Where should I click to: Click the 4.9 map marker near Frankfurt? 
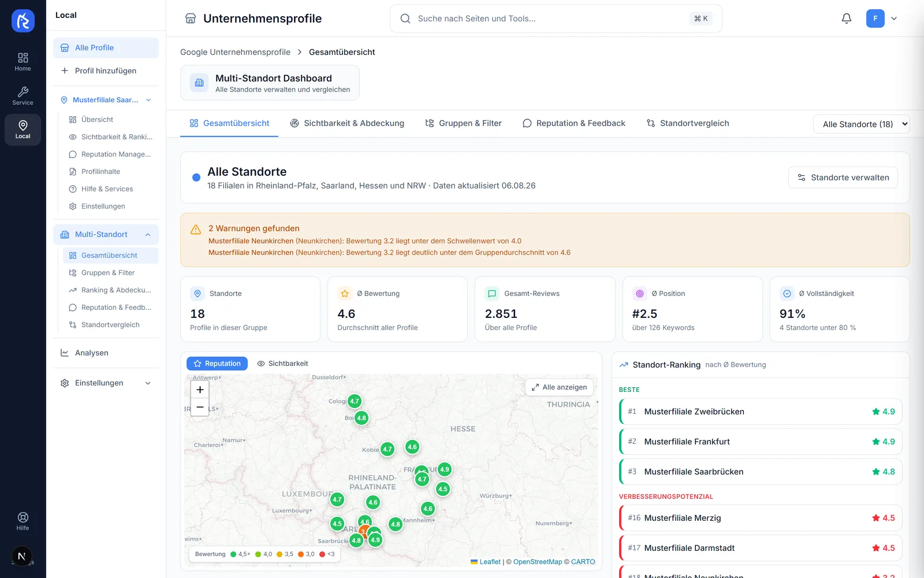444,469
